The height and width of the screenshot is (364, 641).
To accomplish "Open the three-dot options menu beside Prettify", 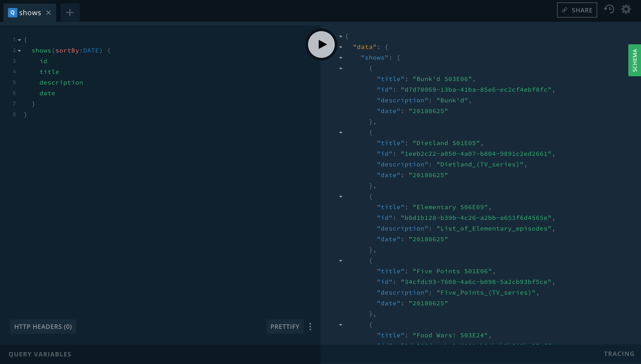I will click(310, 326).
